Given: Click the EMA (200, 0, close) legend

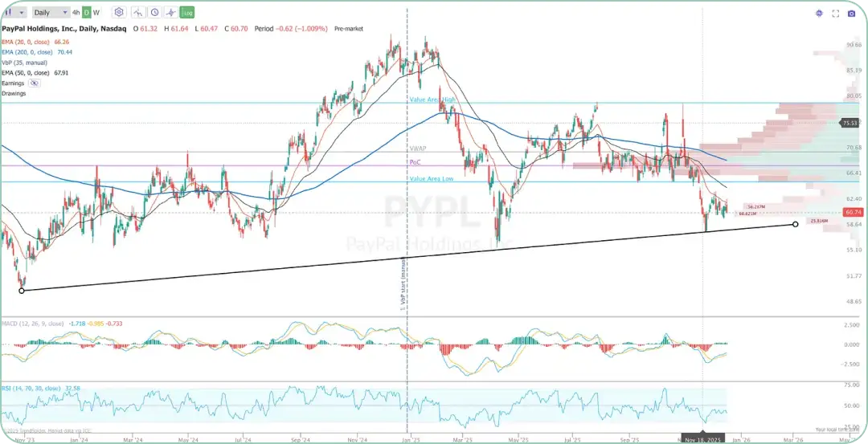Looking at the screenshot, I should [27, 52].
